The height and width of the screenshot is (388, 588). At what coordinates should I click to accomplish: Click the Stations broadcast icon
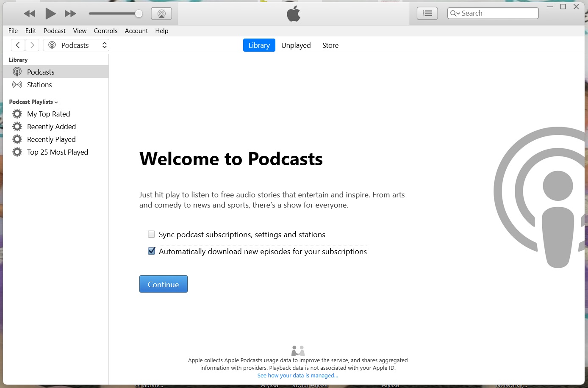click(x=17, y=85)
